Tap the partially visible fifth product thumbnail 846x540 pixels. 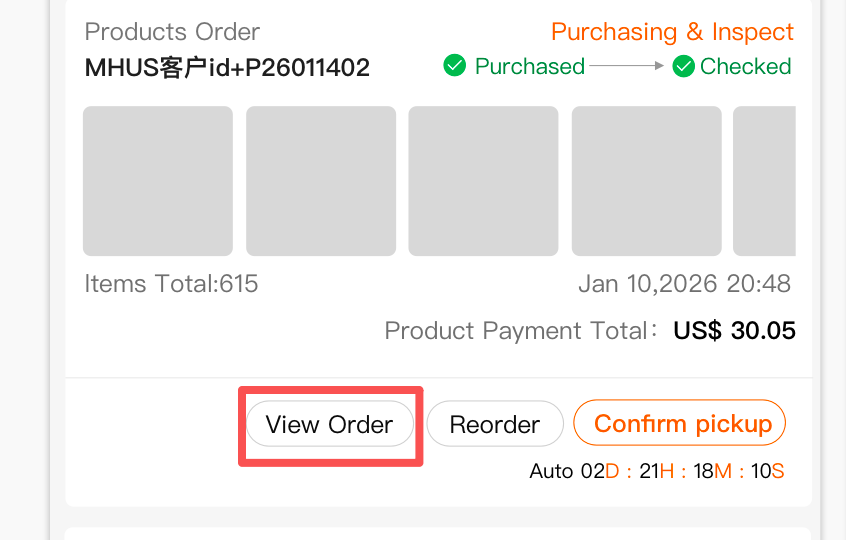765,181
